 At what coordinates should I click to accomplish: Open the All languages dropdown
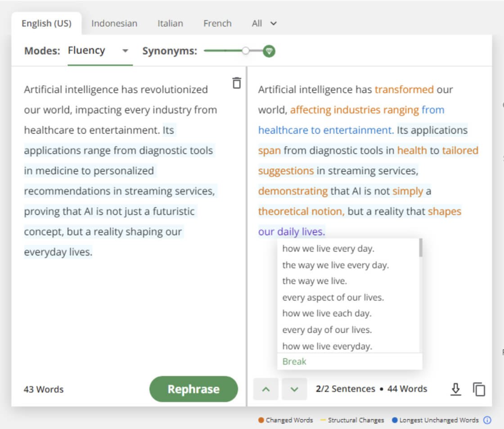264,23
